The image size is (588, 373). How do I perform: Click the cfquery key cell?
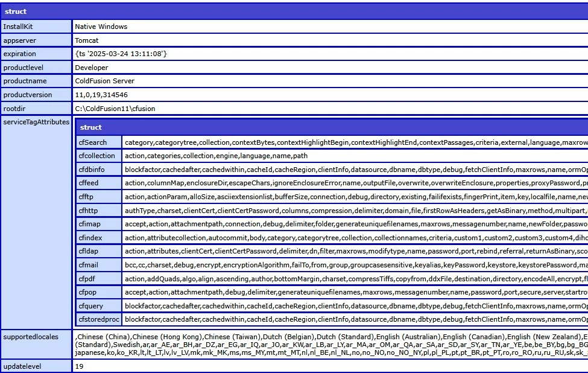[x=99, y=306]
